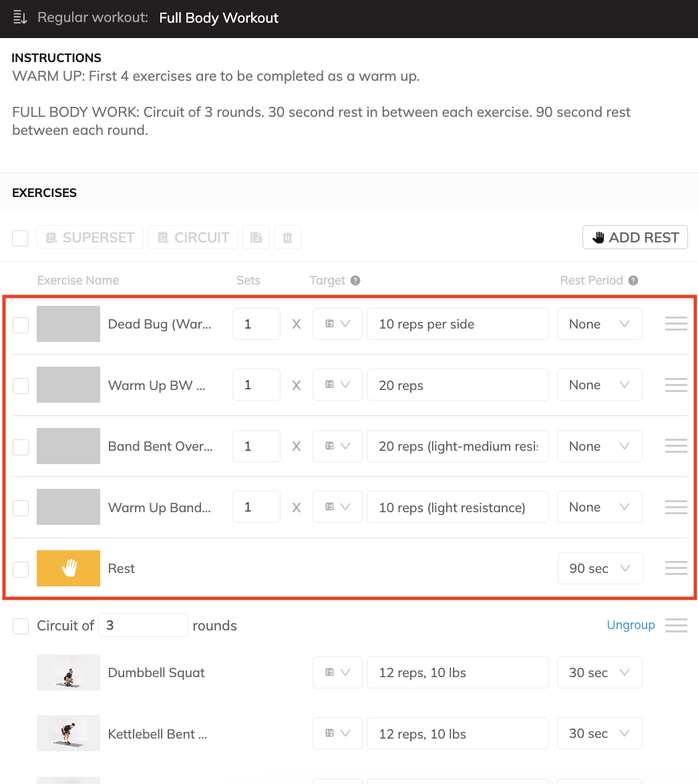Screen dimensions: 698x784
Task: Click the Sets field for Band Bent Over
Action: click(256, 446)
